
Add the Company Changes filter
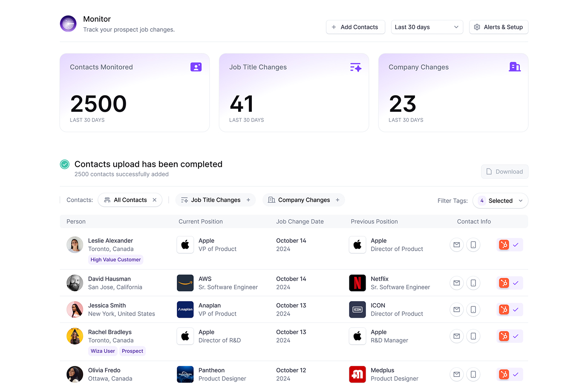(x=337, y=200)
